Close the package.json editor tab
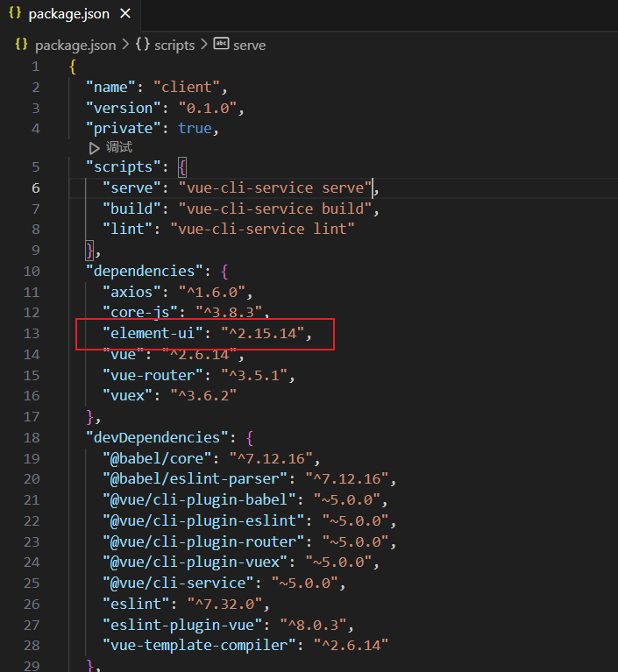 coord(124,15)
